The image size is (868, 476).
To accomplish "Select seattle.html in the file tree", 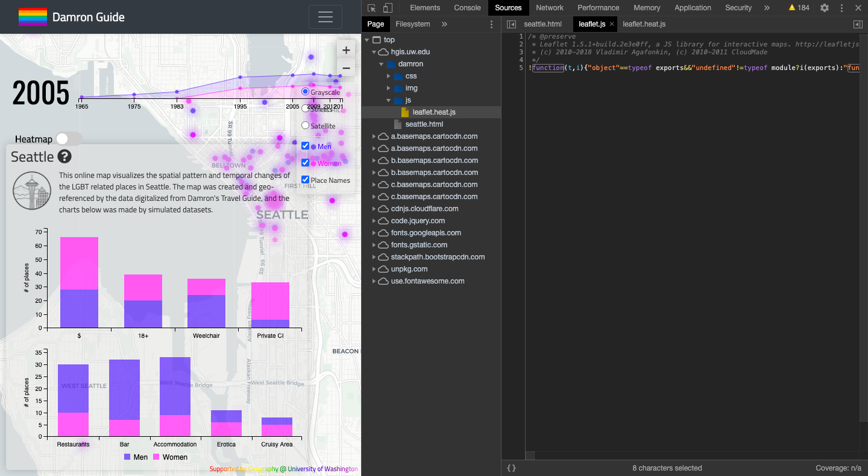I will (x=424, y=124).
